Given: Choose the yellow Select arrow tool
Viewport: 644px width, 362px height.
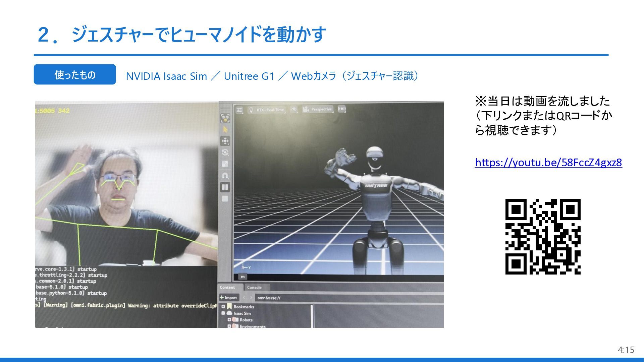Looking at the screenshot, I should (225, 129).
